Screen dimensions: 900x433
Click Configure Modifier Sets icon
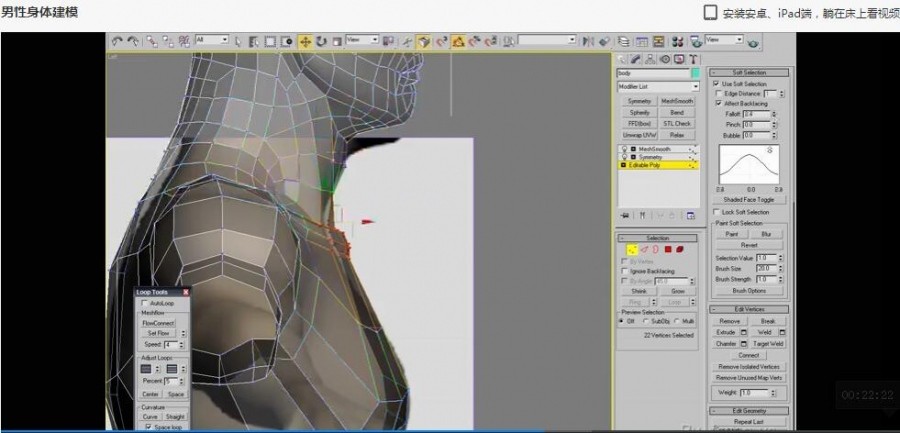[x=691, y=215]
